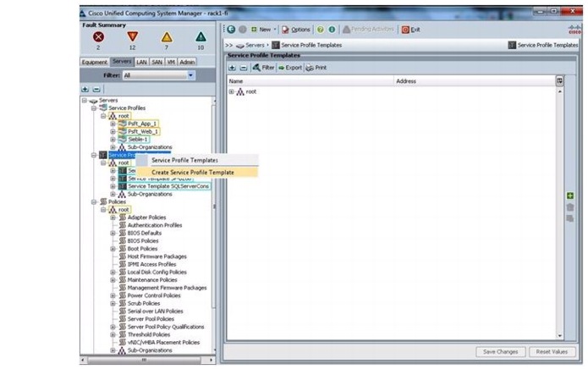Expand the Adapter Policies node
This screenshot has width=588, height=369.
click(113, 218)
